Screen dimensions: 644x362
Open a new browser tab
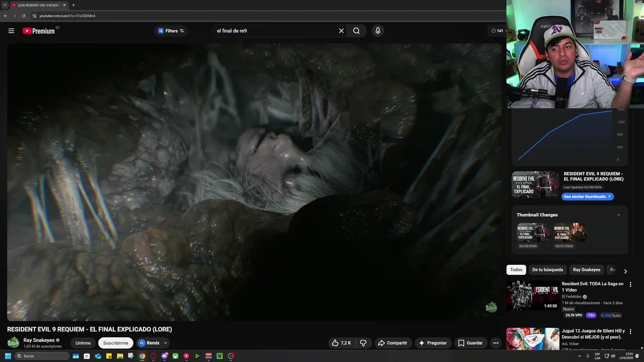(x=73, y=5)
